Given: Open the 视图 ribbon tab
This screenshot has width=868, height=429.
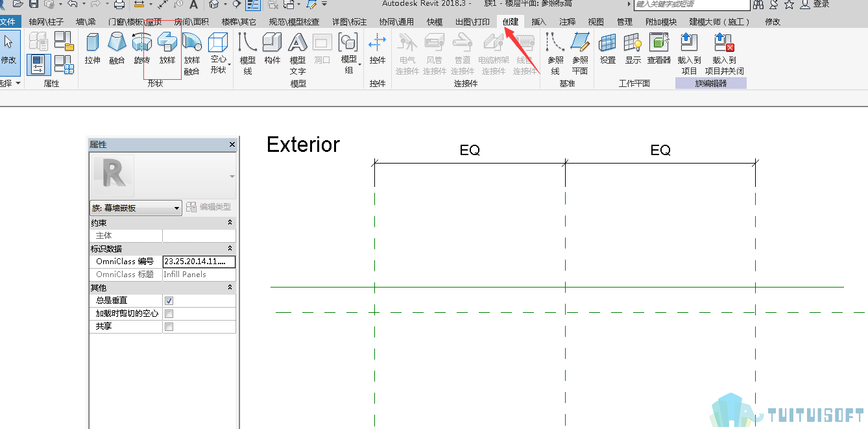Looking at the screenshot, I should tap(596, 21).
